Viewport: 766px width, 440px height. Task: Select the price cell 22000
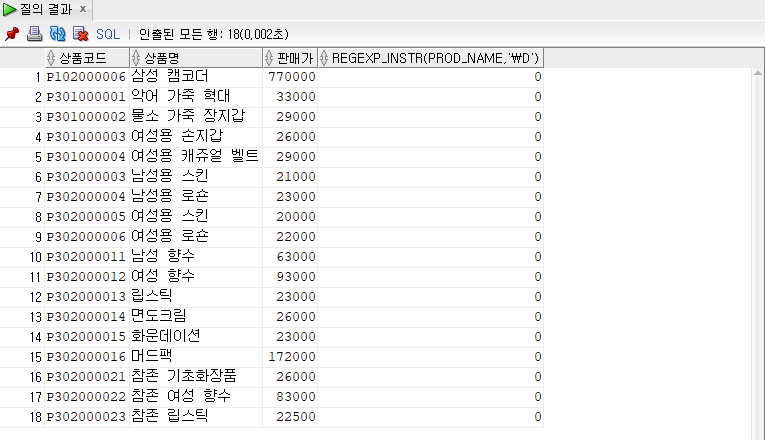290,237
